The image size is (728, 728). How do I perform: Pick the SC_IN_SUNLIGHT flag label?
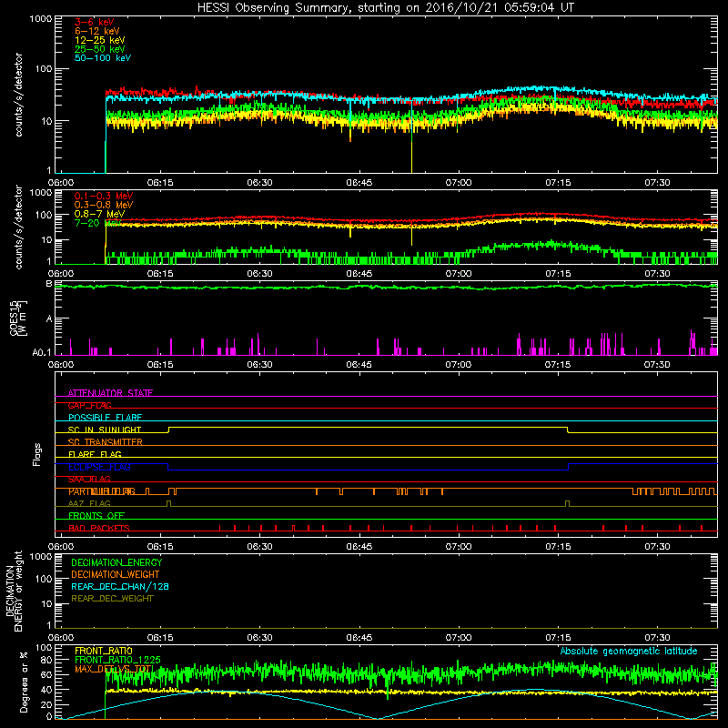point(105,430)
